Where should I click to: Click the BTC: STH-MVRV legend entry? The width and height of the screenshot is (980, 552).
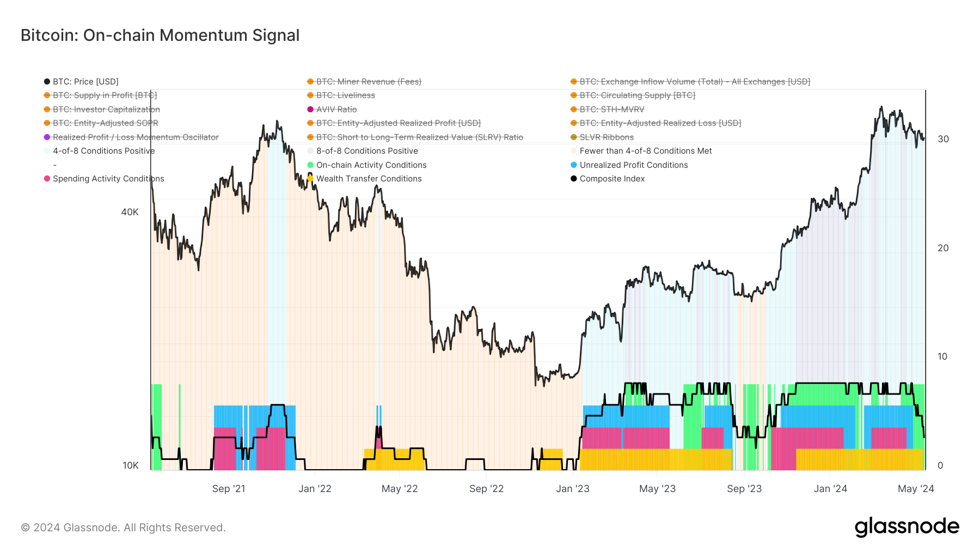point(612,110)
